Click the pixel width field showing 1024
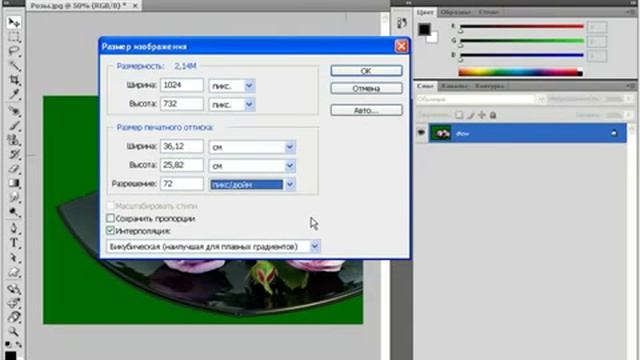Viewport: 640px width, 360px height. coord(182,85)
